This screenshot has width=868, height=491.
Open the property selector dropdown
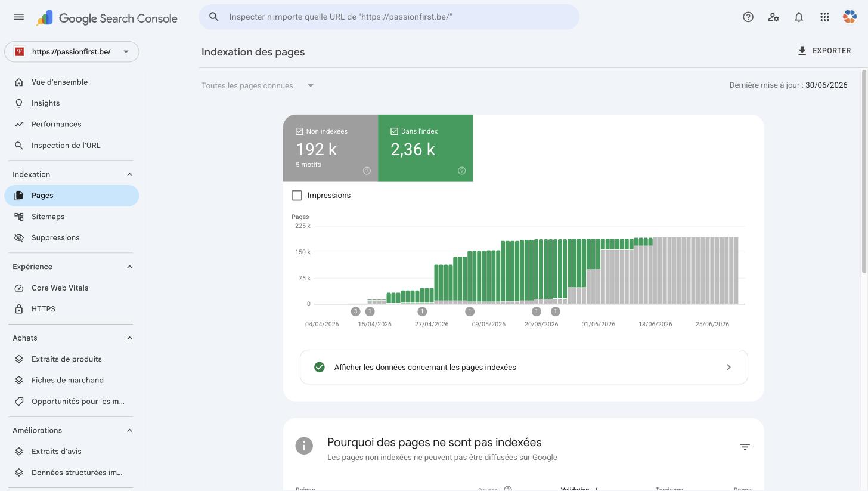pyautogui.click(x=72, y=52)
